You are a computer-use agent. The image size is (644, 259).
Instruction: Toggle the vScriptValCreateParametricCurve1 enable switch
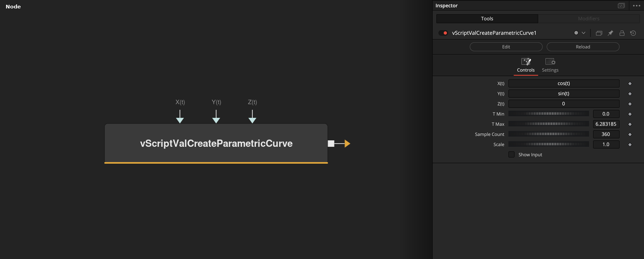tap(443, 33)
